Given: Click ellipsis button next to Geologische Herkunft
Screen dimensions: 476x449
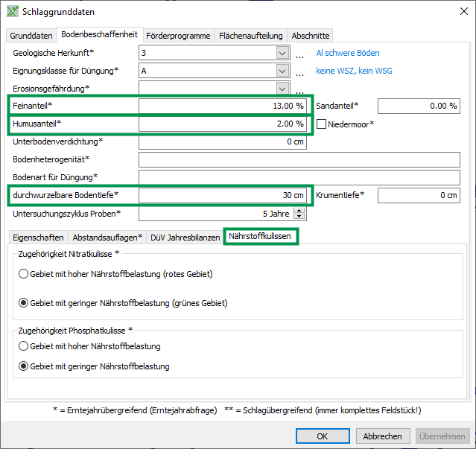Looking at the screenshot, I should tap(300, 54).
